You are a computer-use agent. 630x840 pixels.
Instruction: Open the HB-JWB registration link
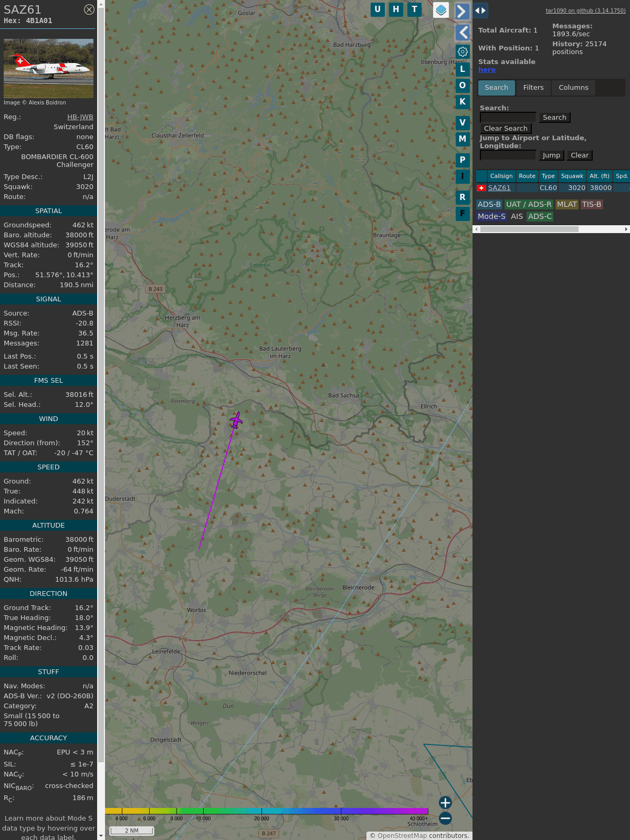point(80,117)
